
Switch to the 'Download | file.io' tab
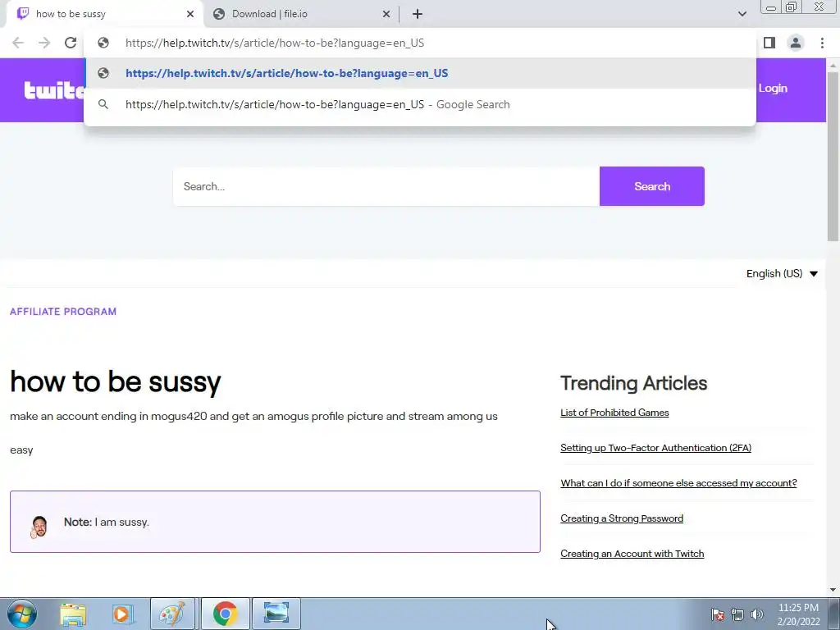click(x=301, y=14)
